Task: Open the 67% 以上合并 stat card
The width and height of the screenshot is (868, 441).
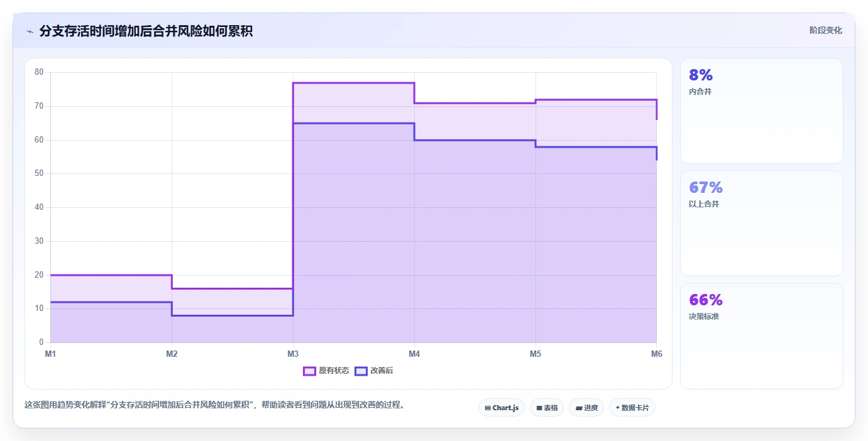Action: click(x=761, y=223)
